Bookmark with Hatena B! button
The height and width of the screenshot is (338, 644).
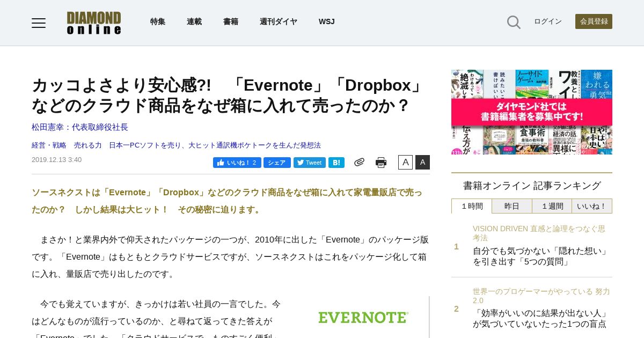click(x=336, y=163)
